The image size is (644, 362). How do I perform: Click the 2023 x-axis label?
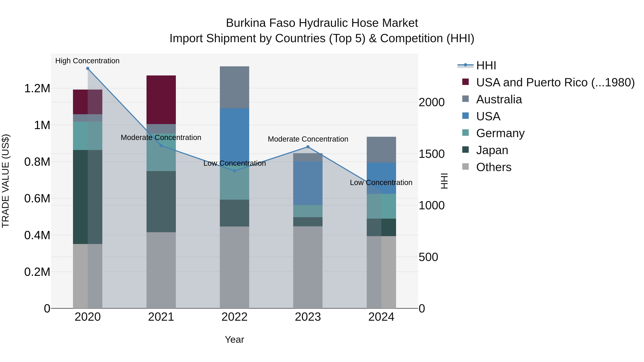308,317
